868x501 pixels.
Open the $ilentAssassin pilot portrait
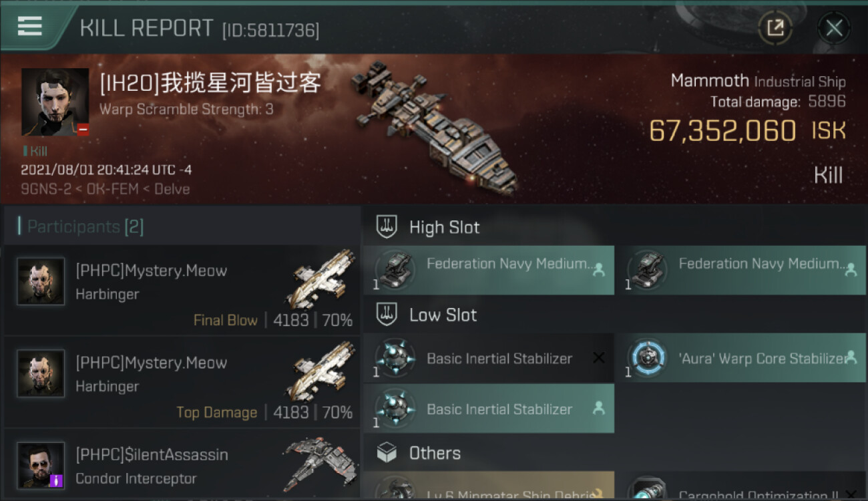pyautogui.click(x=41, y=466)
